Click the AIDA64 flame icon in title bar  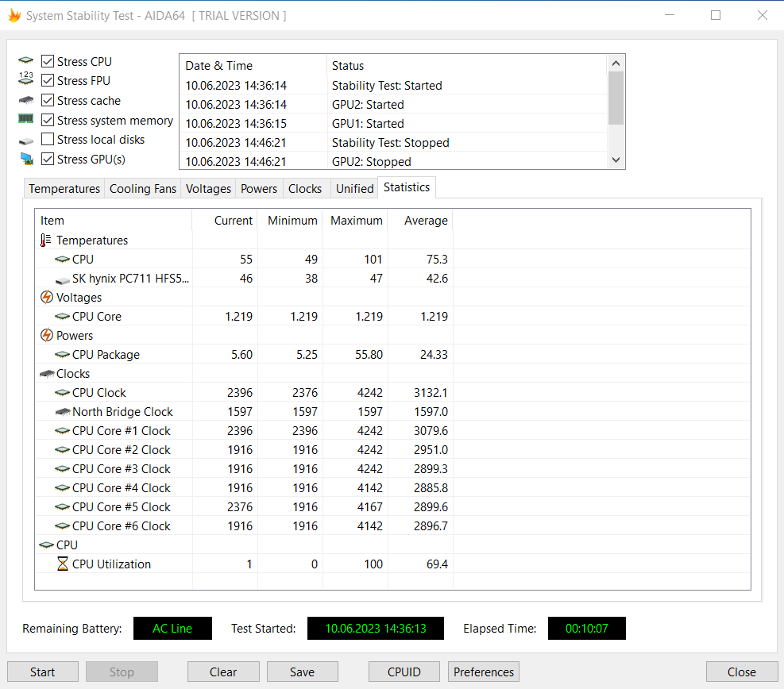pyautogui.click(x=14, y=16)
